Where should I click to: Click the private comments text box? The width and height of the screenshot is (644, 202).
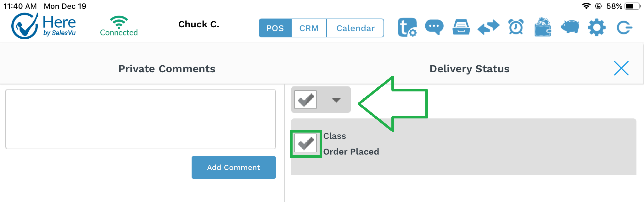[x=141, y=119]
